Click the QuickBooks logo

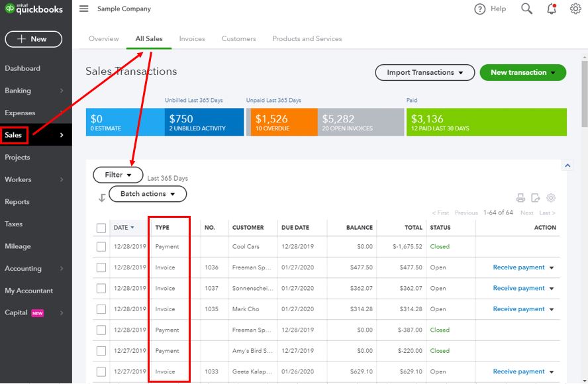(x=34, y=9)
